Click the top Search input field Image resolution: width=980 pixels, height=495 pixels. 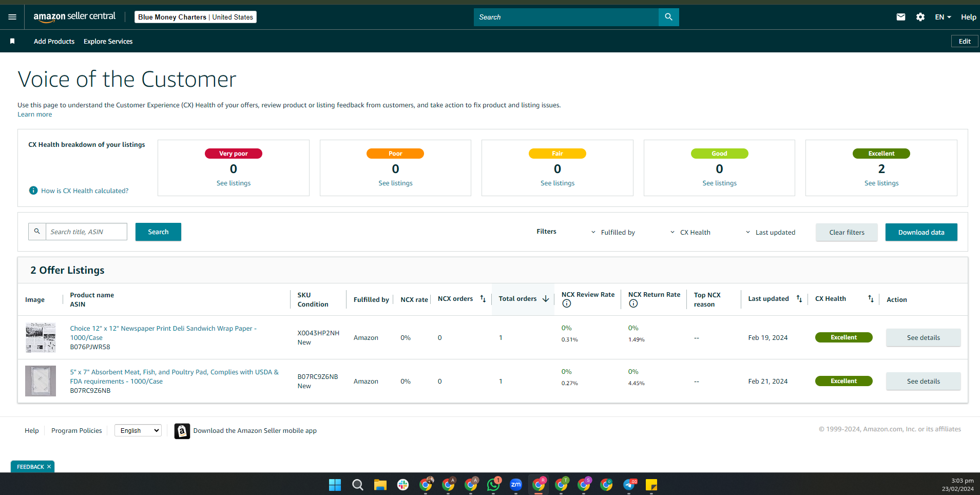click(566, 17)
